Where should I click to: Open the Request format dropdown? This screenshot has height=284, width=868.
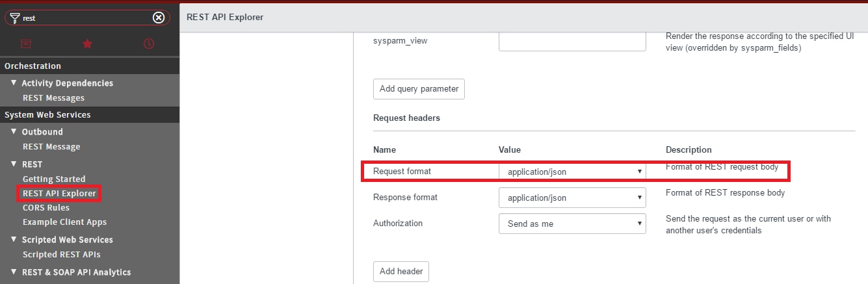point(572,172)
